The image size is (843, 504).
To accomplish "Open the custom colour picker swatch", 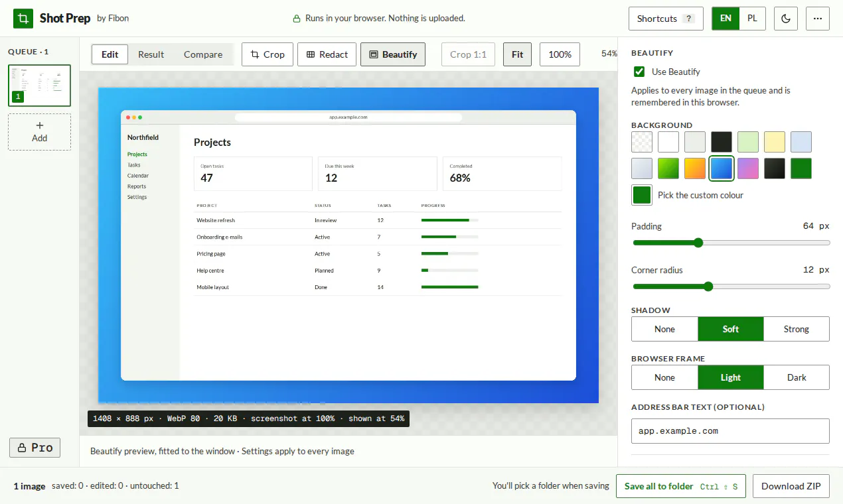I will click(642, 195).
